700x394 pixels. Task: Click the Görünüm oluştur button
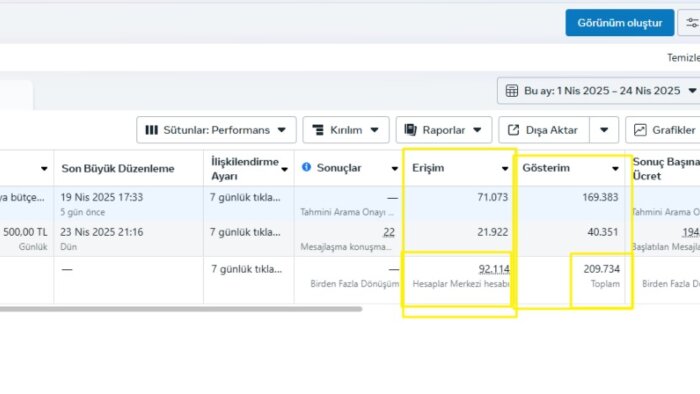(620, 23)
